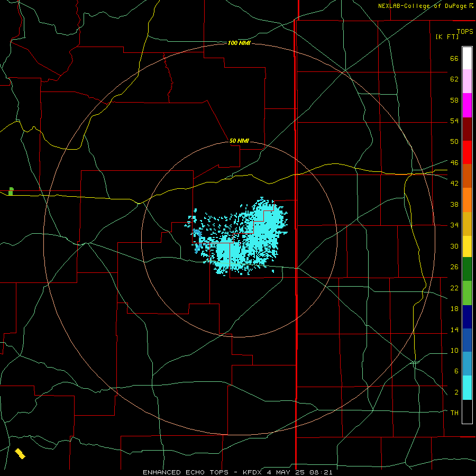Click the '[K FT]' units label

pyautogui.click(x=447, y=36)
